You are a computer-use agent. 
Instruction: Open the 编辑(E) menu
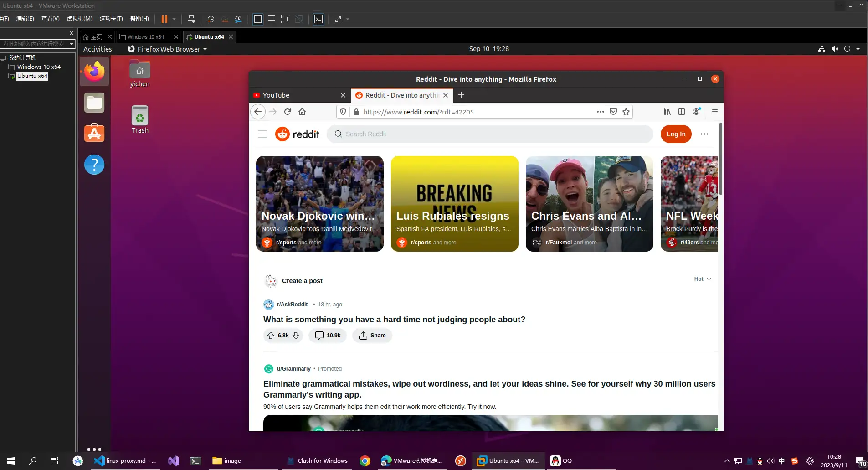pos(25,19)
